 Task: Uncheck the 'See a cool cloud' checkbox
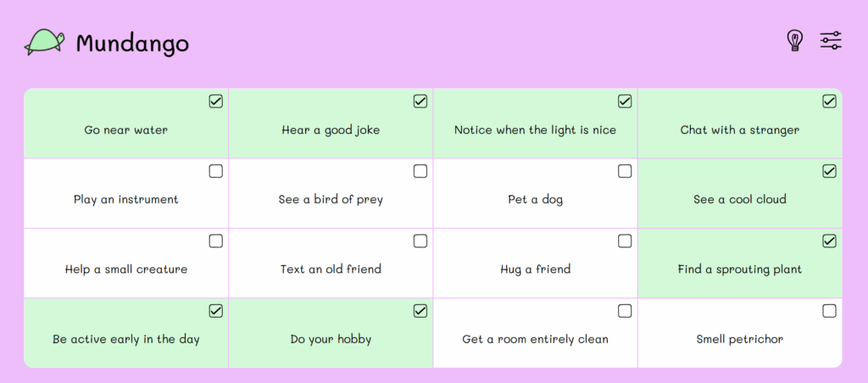click(829, 171)
